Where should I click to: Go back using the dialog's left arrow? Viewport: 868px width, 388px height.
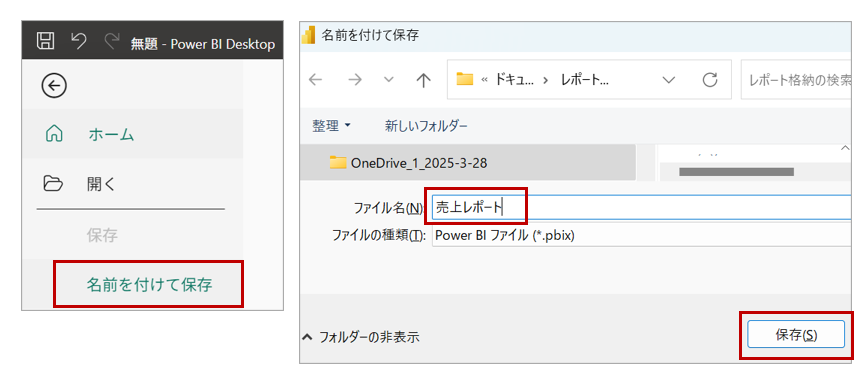[316, 80]
